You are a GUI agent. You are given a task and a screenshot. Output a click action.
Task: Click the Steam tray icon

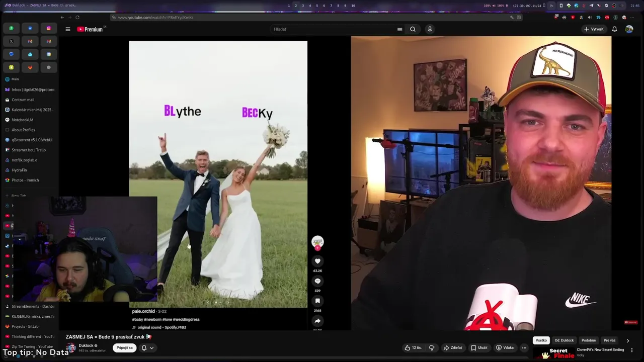[606, 6]
